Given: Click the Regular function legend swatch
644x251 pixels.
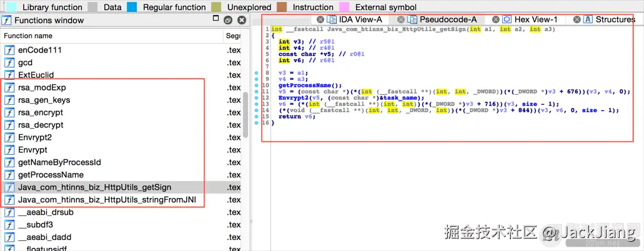Looking at the screenshot, I should click(132, 7).
